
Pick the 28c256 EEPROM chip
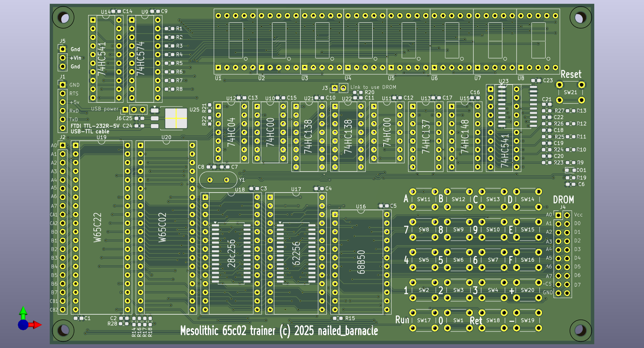click(x=231, y=253)
